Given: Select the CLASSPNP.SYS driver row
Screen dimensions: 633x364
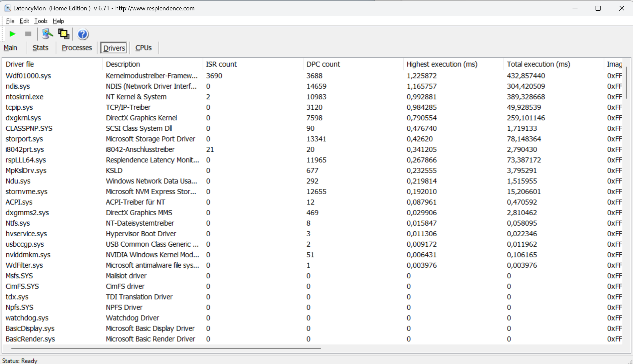Looking at the screenshot, I should click(x=313, y=128).
